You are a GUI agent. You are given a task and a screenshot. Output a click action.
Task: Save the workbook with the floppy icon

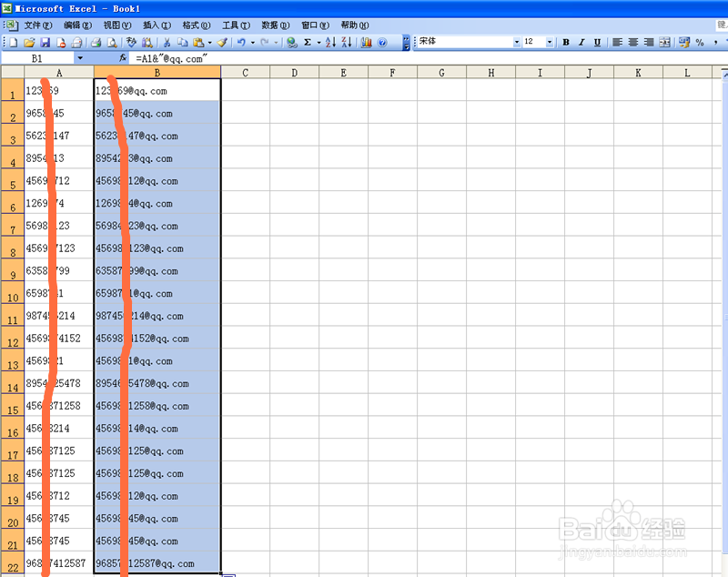(45, 43)
